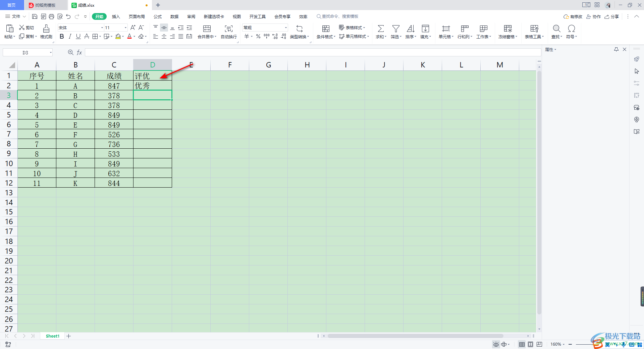This screenshot has height=349, width=644.
Task: Click the Find 查找 magnifier icon
Action: pos(556,29)
